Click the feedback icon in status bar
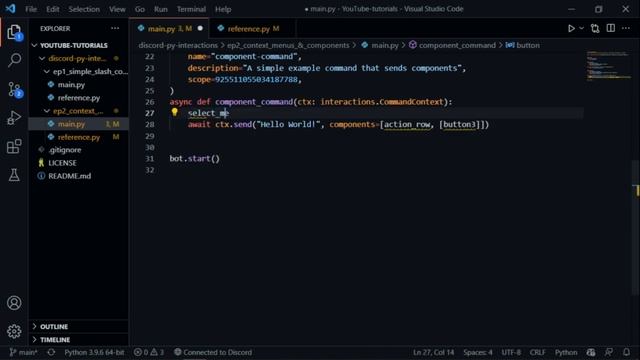Viewport: 640px width, 360px height. tap(609, 352)
